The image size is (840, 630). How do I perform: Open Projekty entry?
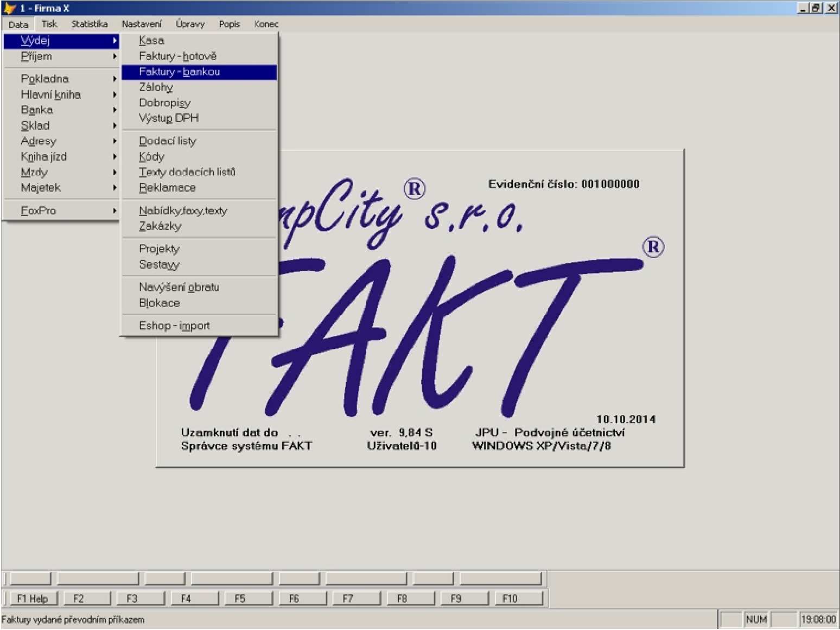199,249
